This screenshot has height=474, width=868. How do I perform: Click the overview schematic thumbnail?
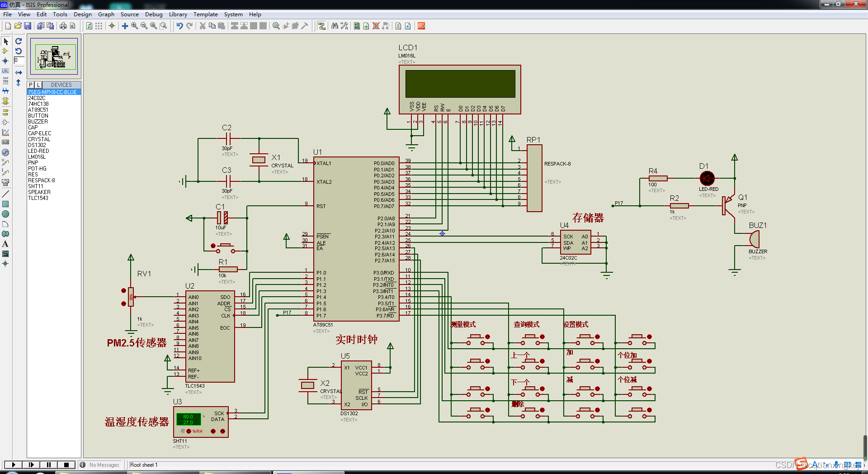[54, 56]
